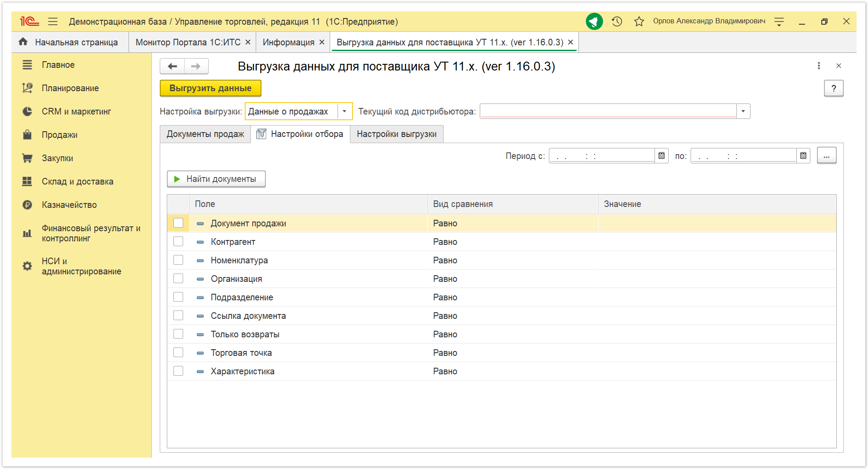The height and width of the screenshot is (469, 868).
Task: Select the Характеристика field name
Action: click(243, 371)
